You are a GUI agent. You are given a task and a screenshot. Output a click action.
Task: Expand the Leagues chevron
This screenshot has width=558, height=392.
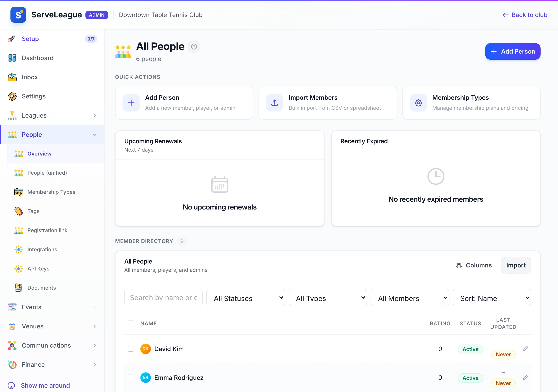[x=95, y=116]
